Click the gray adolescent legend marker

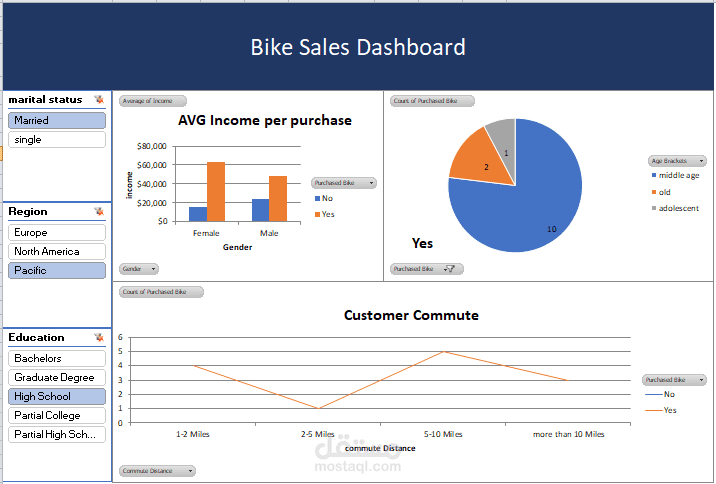coord(654,208)
